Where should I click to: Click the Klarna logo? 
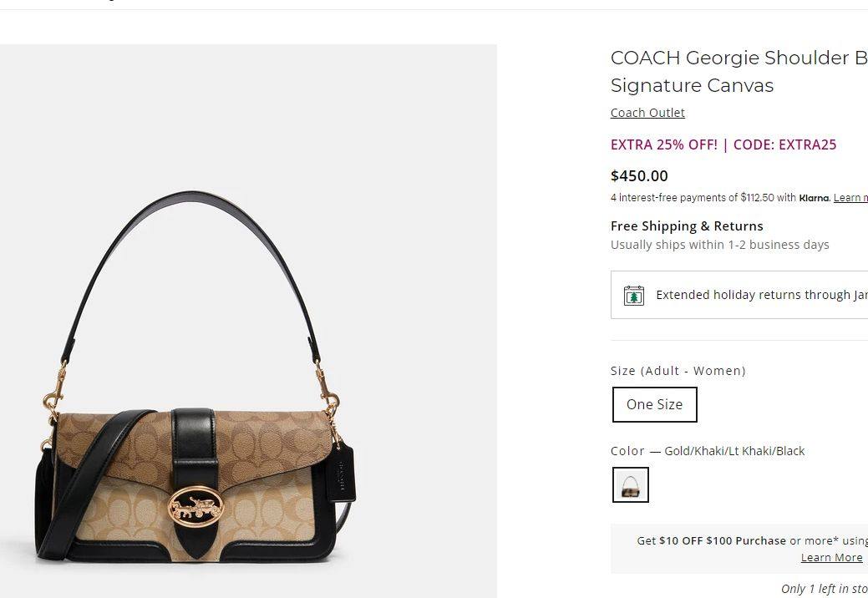tap(814, 198)
